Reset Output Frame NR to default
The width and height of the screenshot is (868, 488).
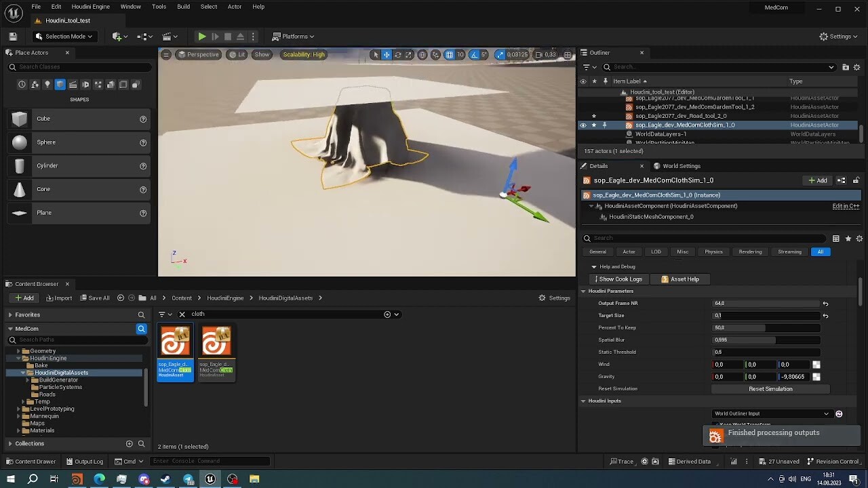click(825, 304)
